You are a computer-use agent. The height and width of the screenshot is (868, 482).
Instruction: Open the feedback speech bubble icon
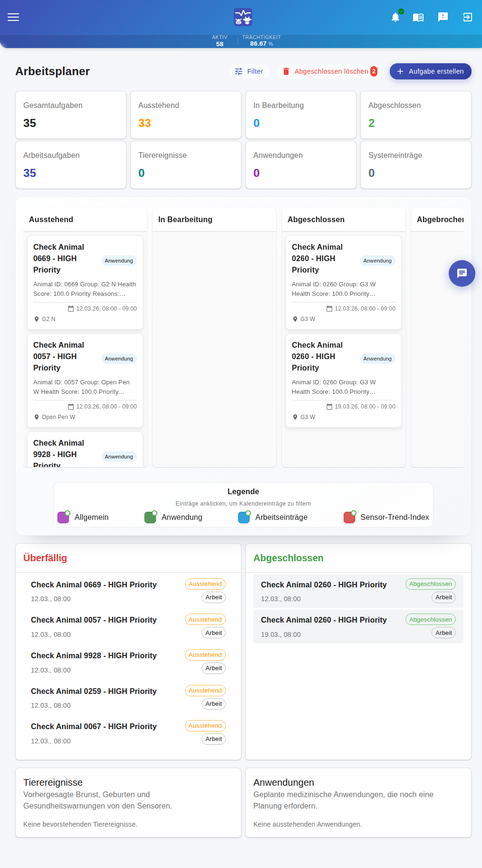click(x=443, y=17)
